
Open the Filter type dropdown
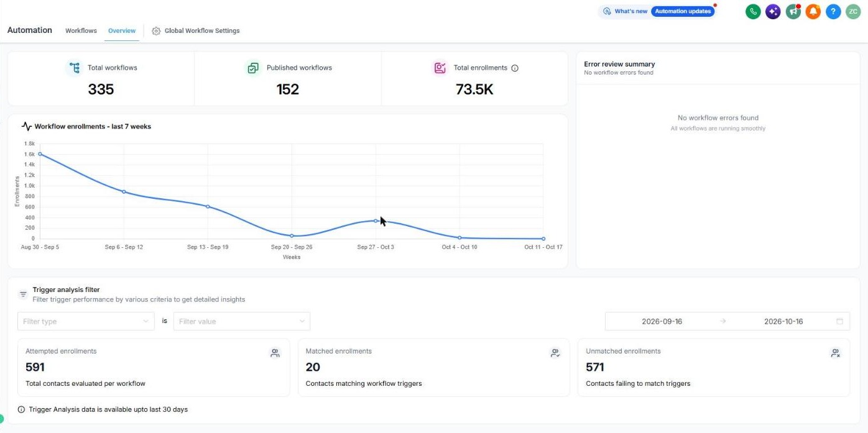click(x=86, y=321)
